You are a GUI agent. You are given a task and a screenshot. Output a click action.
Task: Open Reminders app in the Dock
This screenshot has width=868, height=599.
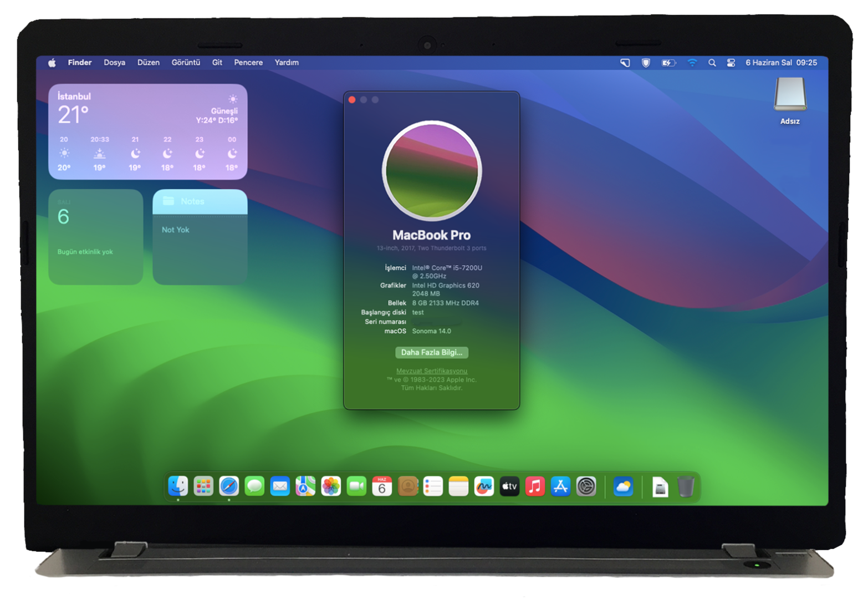[x=433, y=486]
